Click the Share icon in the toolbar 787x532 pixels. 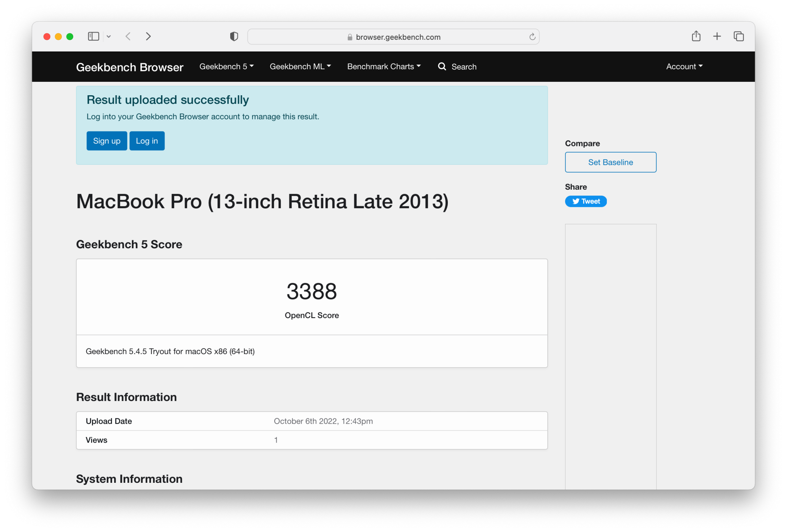pyautogui.click(x=696, y=36)
